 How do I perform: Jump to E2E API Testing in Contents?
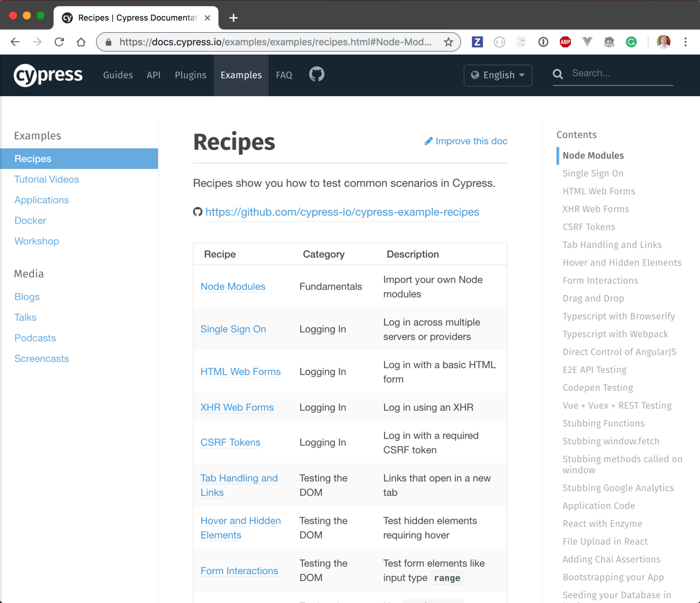pyautogui.click(x=594, y=370)
